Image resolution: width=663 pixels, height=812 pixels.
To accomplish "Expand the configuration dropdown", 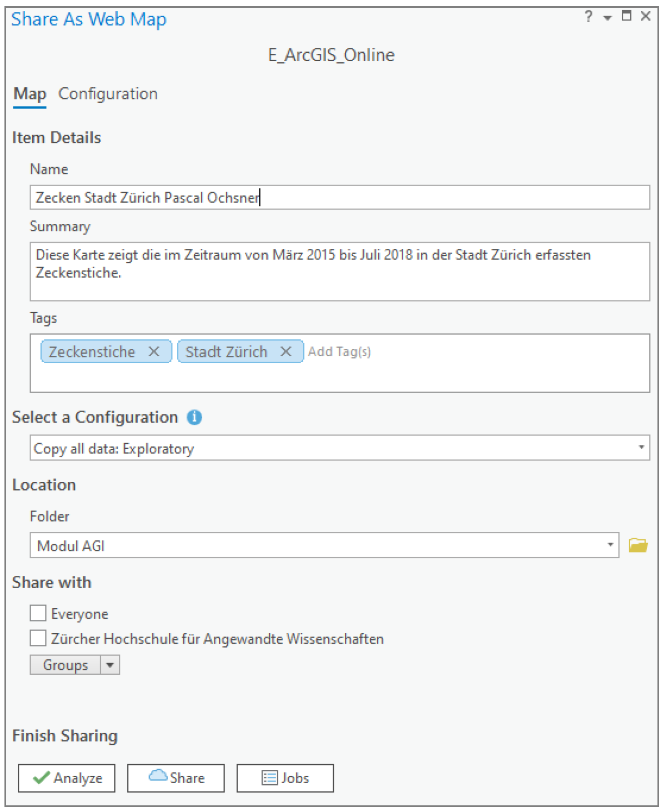I will click(x=641, y=448).
